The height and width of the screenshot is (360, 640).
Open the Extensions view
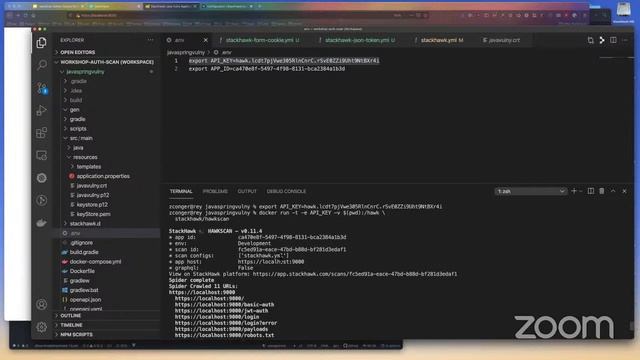(41, 133)
